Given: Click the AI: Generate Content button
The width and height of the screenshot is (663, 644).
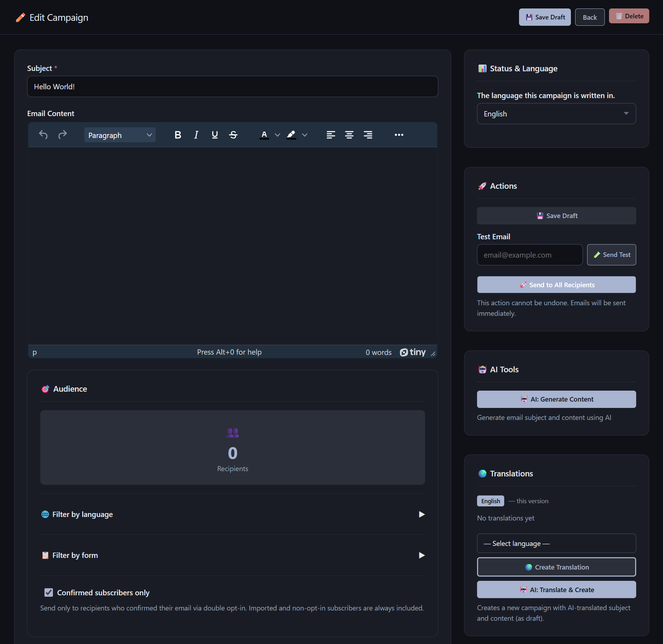Looking at the screenshot, I should coord(556,399).
